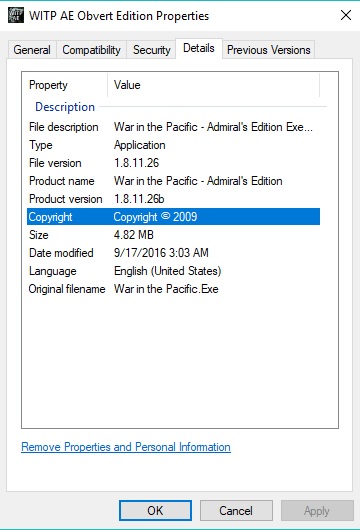Select the Size property label

pos(39,235)
